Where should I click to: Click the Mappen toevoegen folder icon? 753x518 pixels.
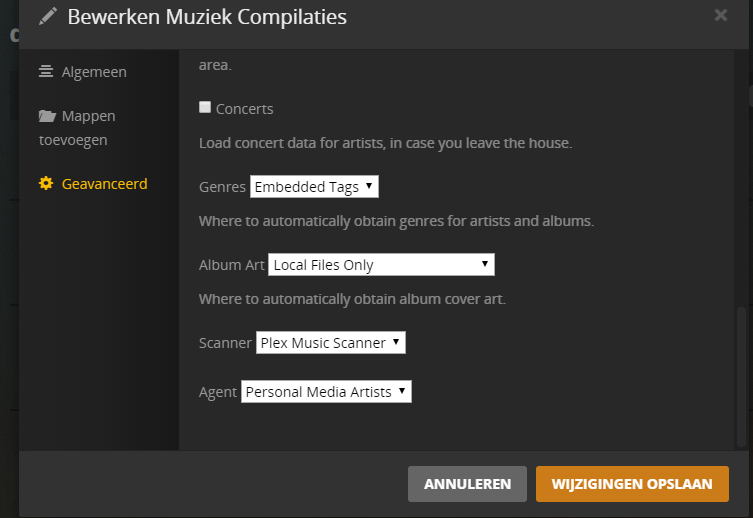46,116
